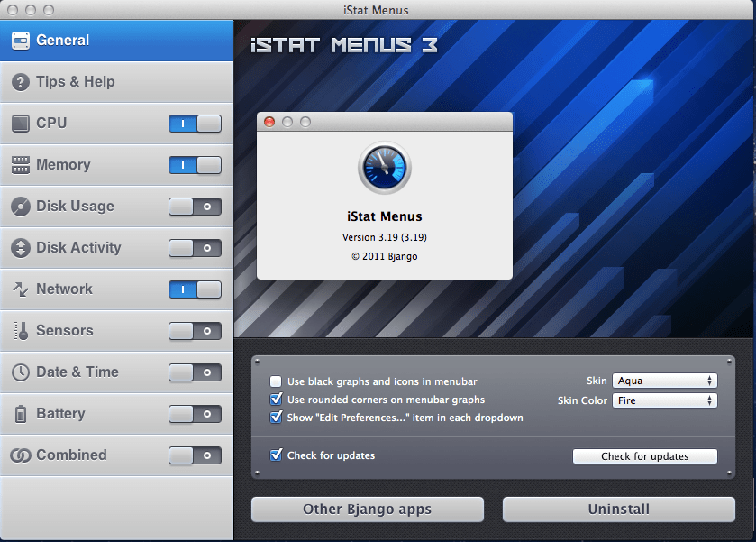
Task: Open the Tips & Help section
Action: pyautogui.click(x=116, y=82)
